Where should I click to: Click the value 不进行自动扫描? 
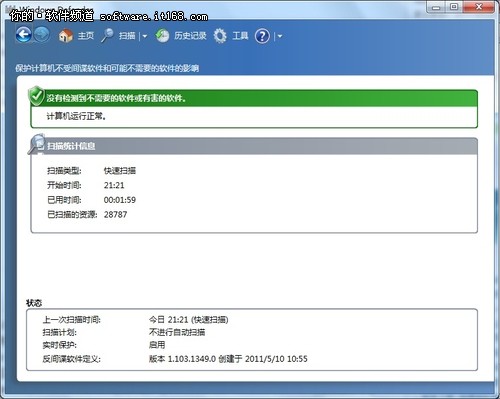point(177,332)
